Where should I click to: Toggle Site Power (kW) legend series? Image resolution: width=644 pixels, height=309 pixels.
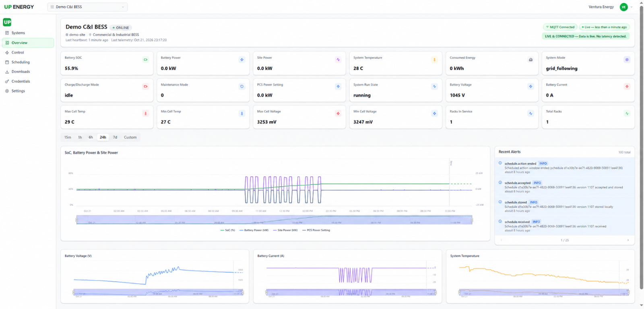(285, 230)
